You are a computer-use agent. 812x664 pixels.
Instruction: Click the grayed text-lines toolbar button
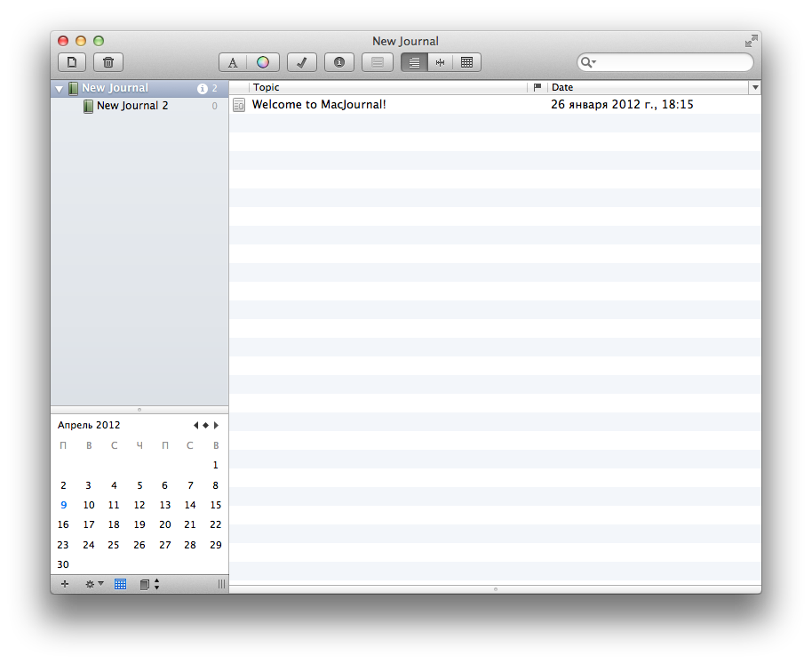377,63
